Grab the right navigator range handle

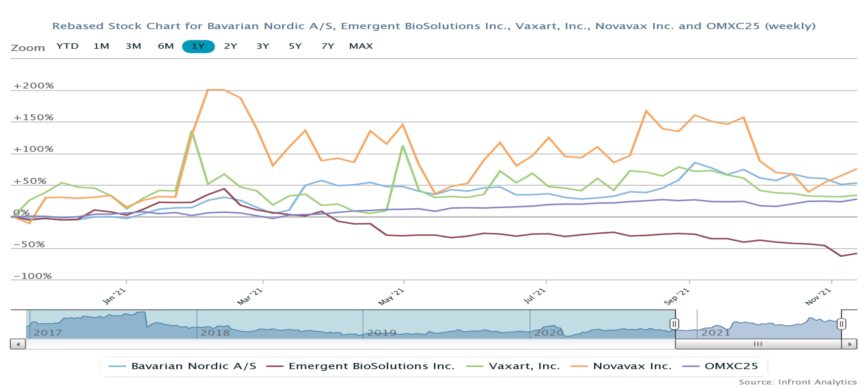pos(841,324)
